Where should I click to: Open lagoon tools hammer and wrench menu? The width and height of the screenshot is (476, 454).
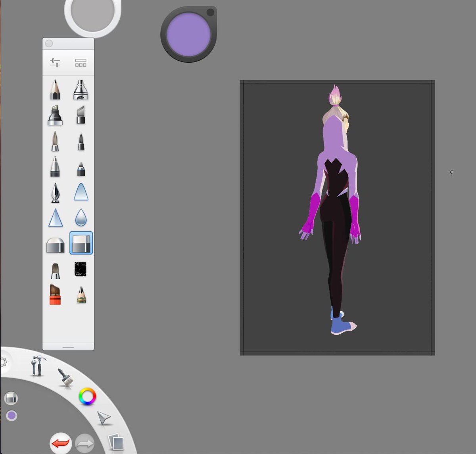38,365
